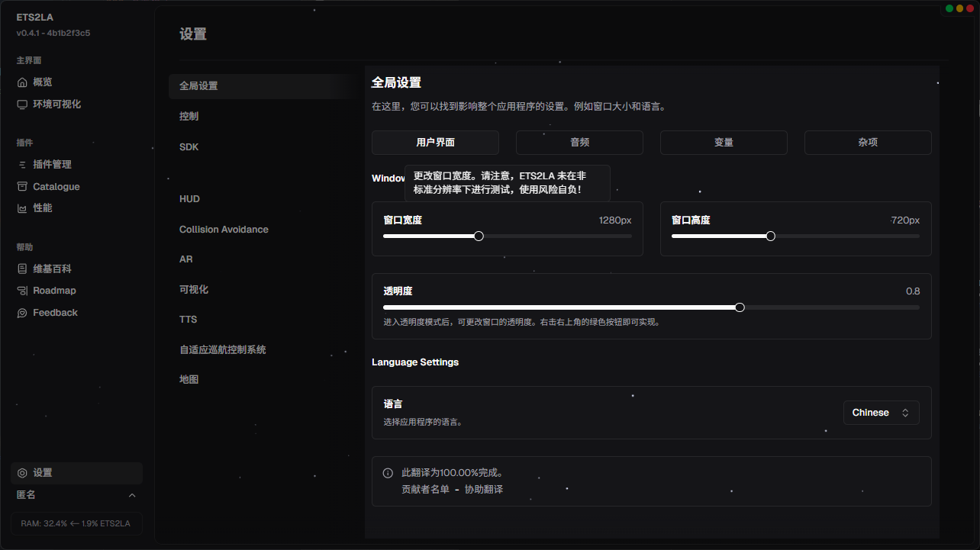Click the Catalogue box icon
This screenshot has width=980, height=550.
click(x=22, y=187)
